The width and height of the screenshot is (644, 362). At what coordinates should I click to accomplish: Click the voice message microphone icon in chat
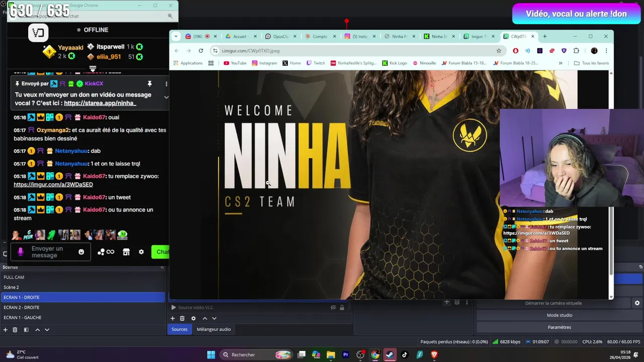coord(21,251)
